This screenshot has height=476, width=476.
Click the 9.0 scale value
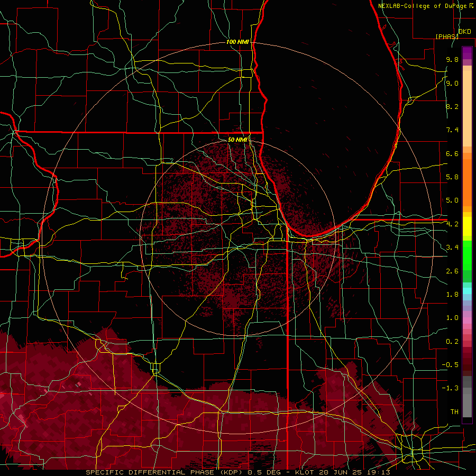[x=452, y=83]
